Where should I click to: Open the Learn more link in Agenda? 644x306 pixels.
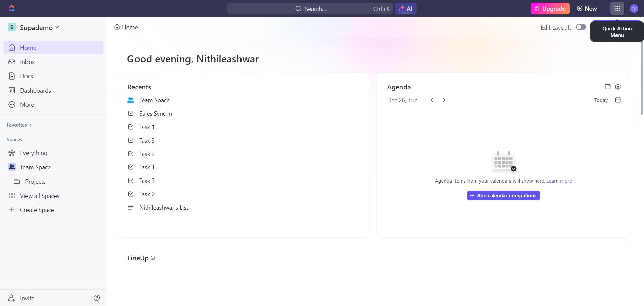click(559, 181)
